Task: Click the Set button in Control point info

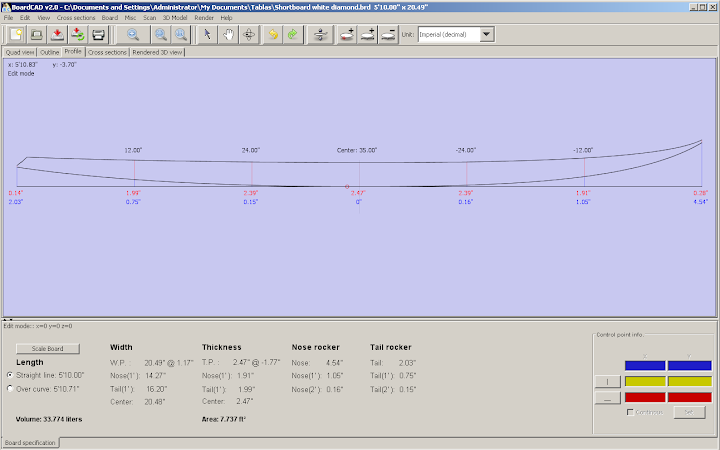Action: [689, 412]
